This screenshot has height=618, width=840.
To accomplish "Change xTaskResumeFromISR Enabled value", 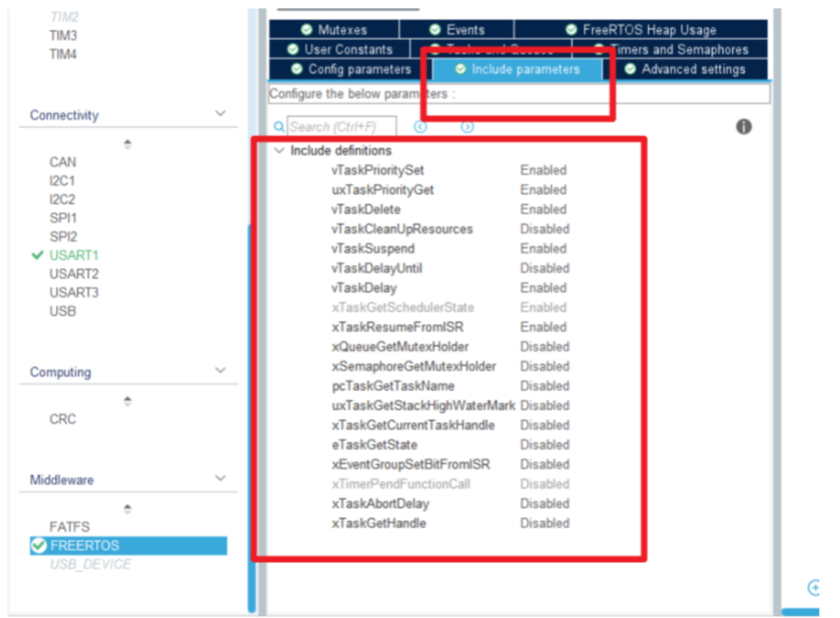I will pos(543,327).
